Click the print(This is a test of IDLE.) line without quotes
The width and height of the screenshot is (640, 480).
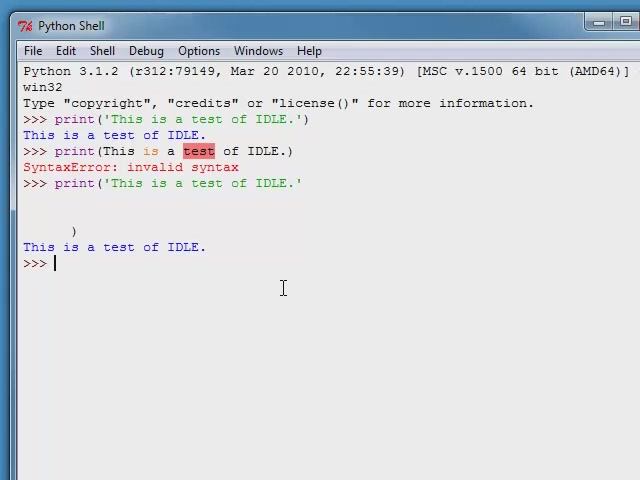[x=173, y=151]
